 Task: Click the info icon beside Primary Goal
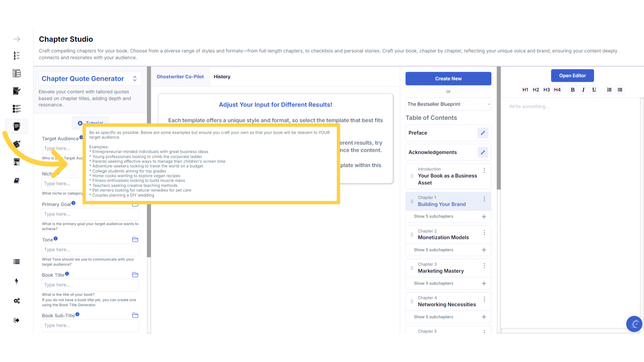(73, 203)
